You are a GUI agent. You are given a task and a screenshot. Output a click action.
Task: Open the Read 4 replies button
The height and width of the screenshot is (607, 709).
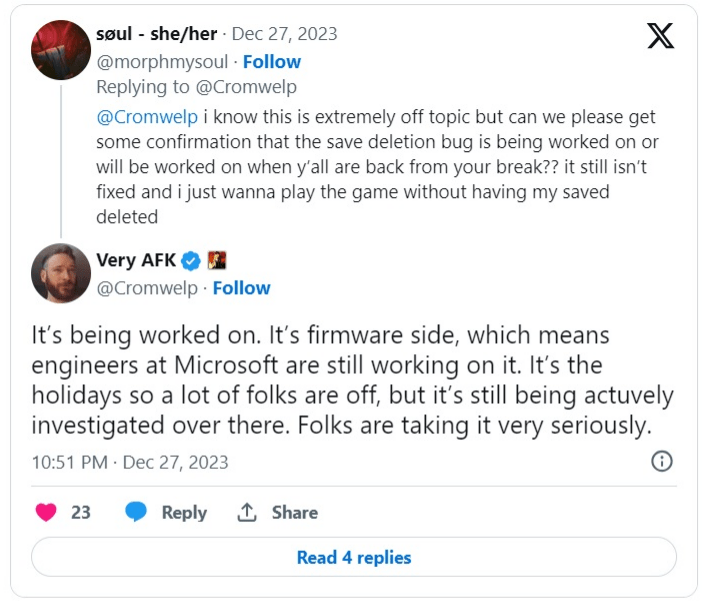[x=354, y=557]
